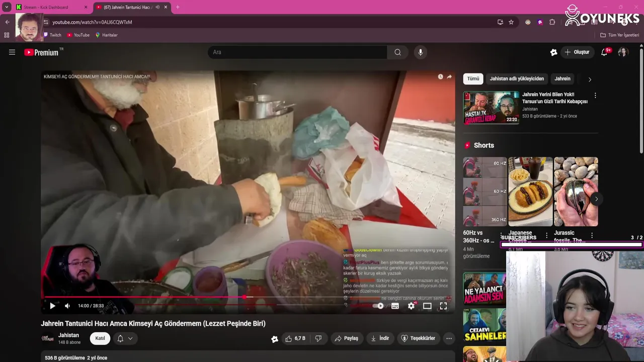
Task: Open Jahrein Yerini Bilen Yok video thumbnail
Action: coord(491,107)
